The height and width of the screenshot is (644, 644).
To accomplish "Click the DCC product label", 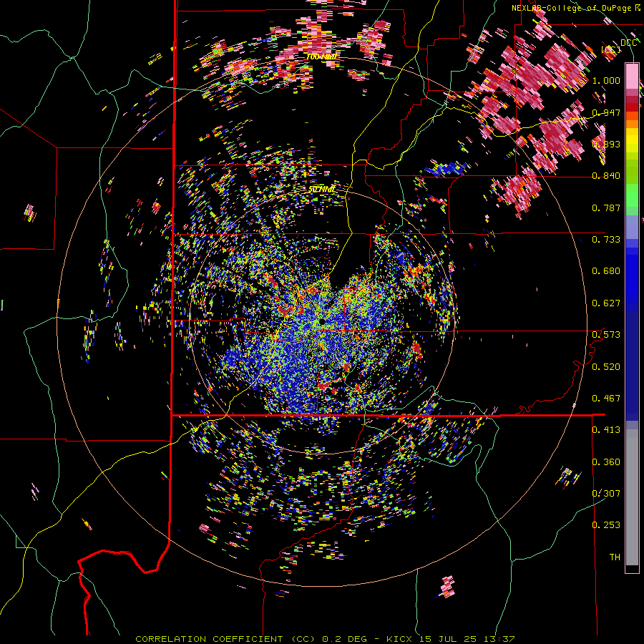I will click(x=628, y=43).
